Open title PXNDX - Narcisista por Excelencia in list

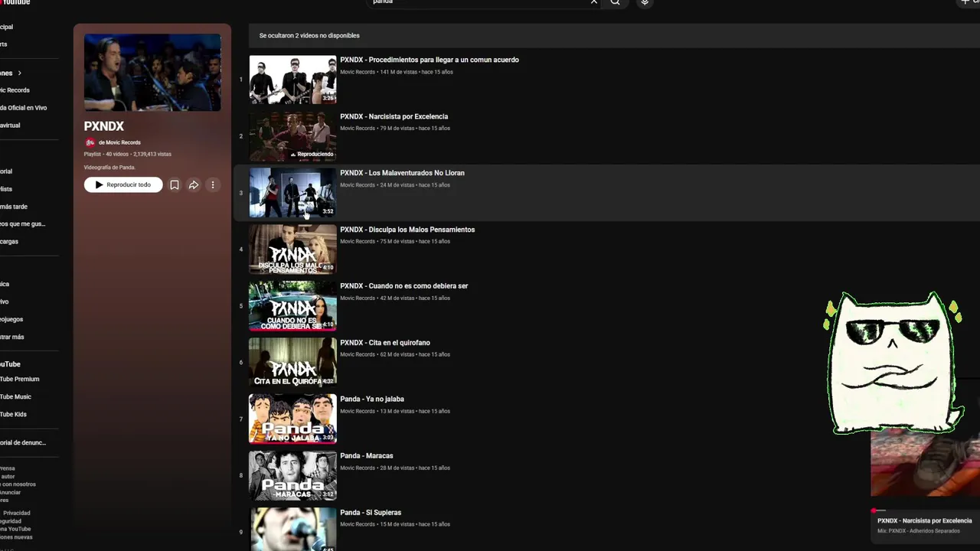pyautogui.click(x=394, y=116)
